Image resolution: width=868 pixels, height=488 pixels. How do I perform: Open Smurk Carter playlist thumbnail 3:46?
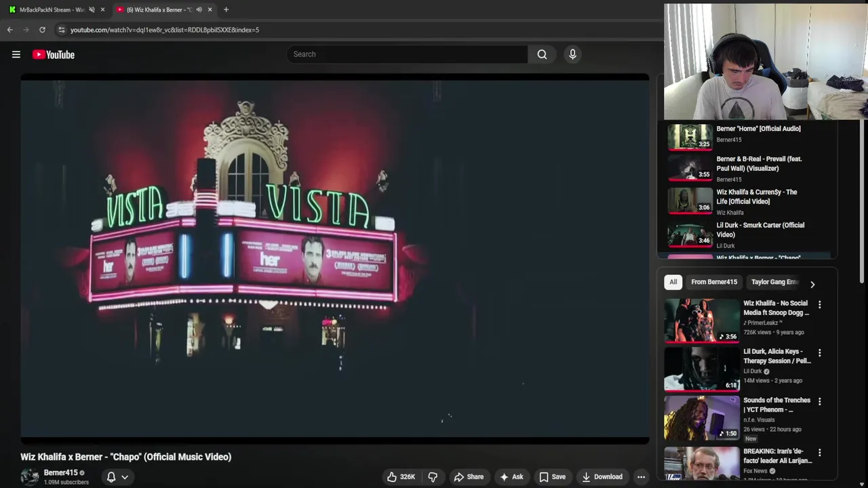tap(690, 233)
